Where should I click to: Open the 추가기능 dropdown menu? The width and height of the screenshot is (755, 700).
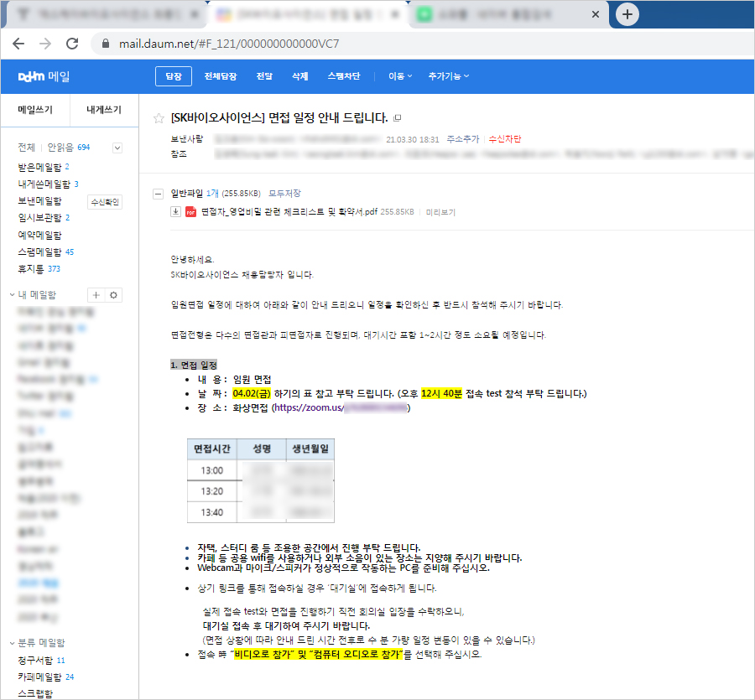point(448,76)
